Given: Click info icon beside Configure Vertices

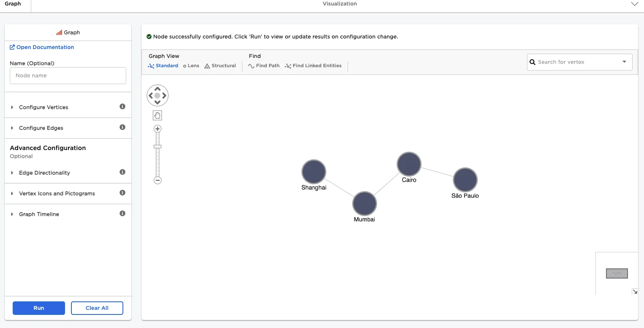Looking at the screenshot, I should (122, 107).
